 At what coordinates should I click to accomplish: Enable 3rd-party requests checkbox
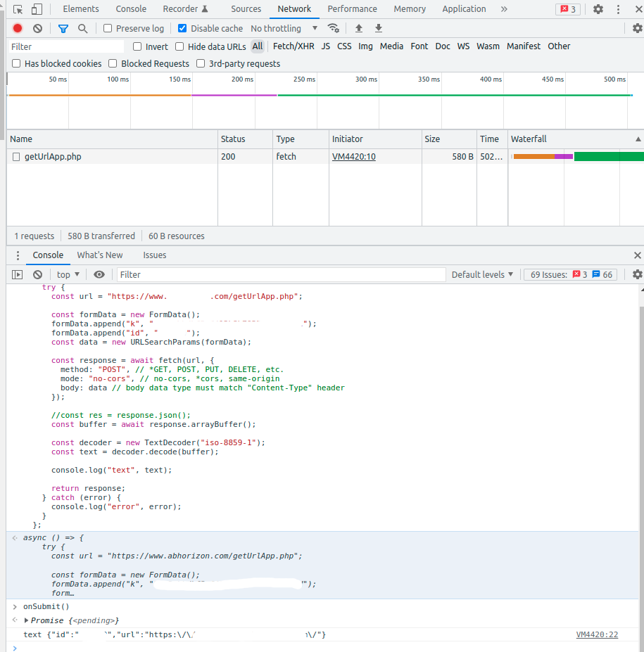point(201,63)
